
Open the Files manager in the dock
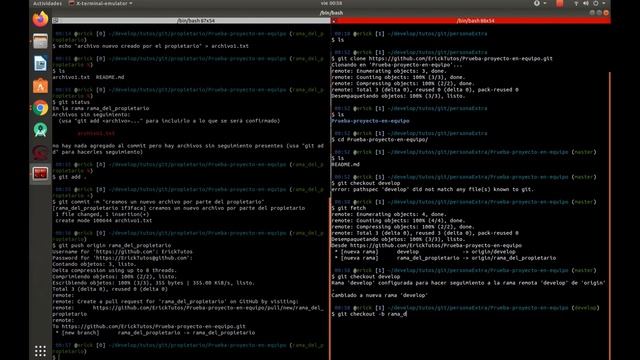pos(40,41)
